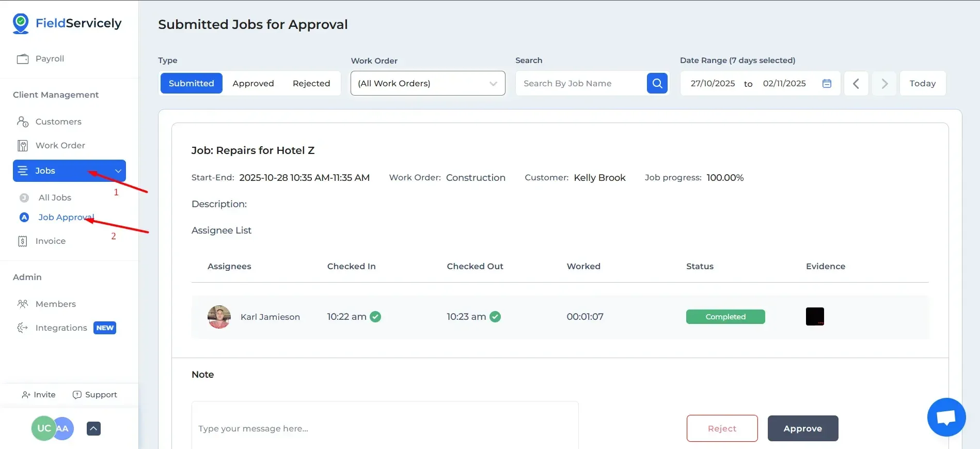Screen dimensions: 980x449
Task: Open the Work Order sidebar page
Action: pyautogui.click(x=60, y=146)
